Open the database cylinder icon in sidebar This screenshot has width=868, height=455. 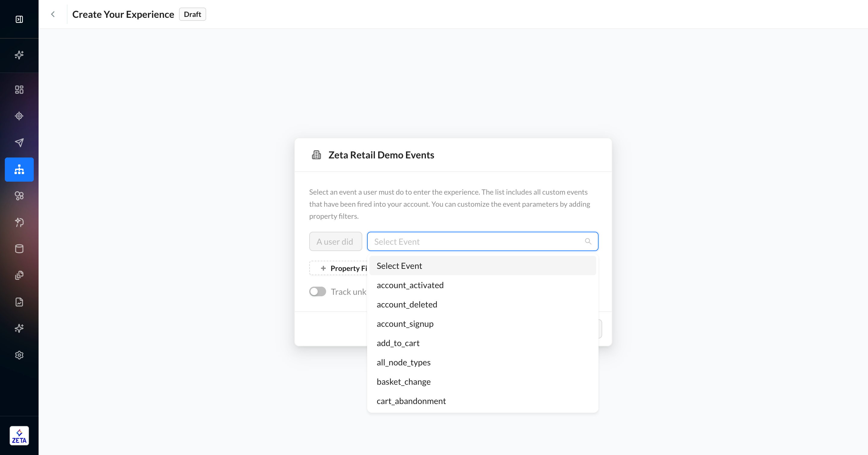click(19, 249)
